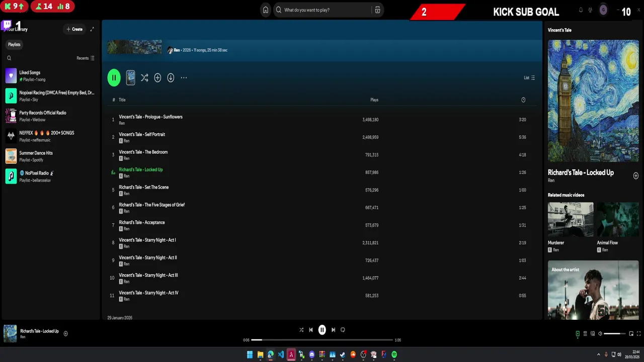This screenshot has height=362, width=644.
Task: Open the Liked Songs playlist
Action: (x=50, y=76)
